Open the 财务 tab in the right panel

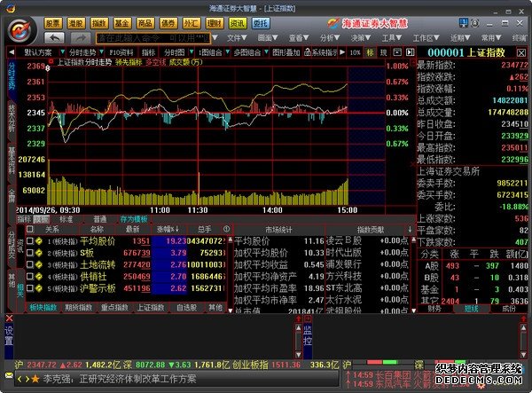click(x=434, y=309)
